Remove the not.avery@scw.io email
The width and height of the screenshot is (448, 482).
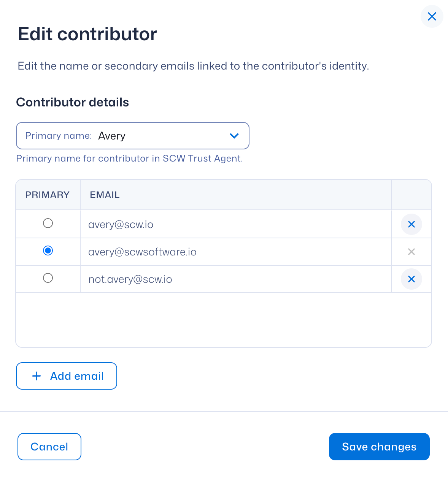pyautogui.click(x=411, y=279)
